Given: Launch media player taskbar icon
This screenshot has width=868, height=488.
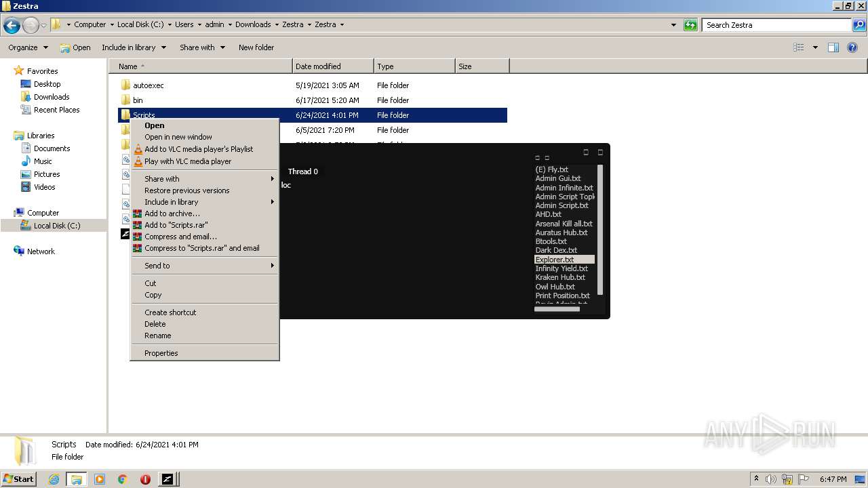Looking at the screenshot, I should click(x=100, y=479).
